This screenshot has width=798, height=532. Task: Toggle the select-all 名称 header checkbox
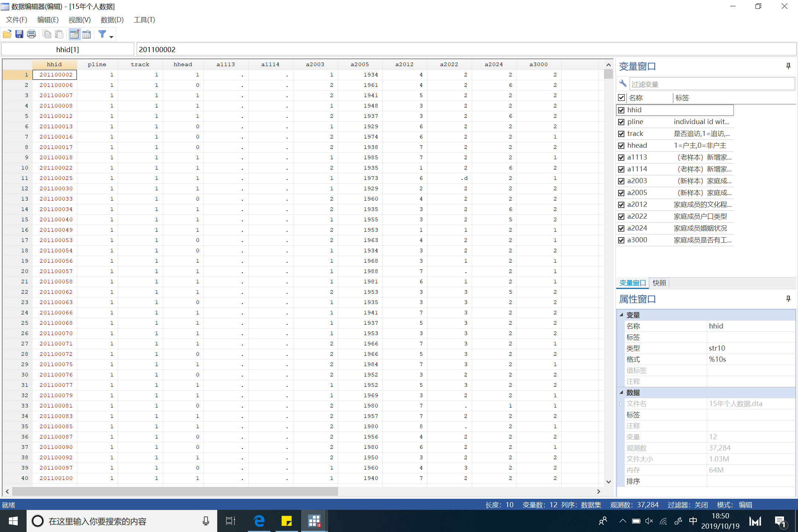(621, 98)
